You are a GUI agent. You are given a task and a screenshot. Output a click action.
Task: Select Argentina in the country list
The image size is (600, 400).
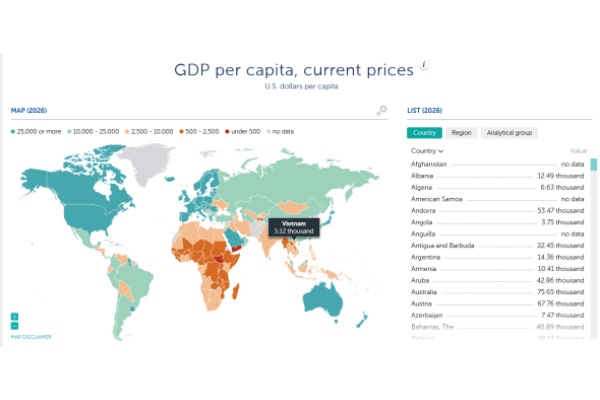[497, 257]
